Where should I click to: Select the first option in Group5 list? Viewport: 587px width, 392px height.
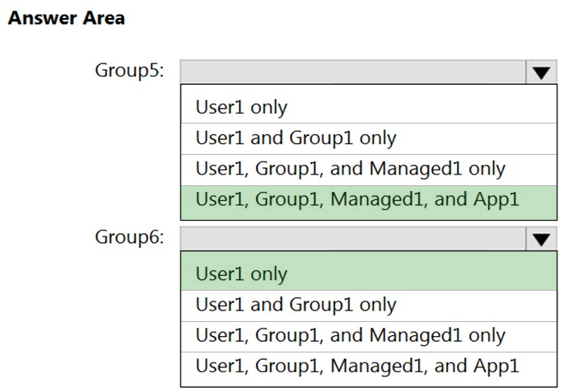[x=368, y=106]
